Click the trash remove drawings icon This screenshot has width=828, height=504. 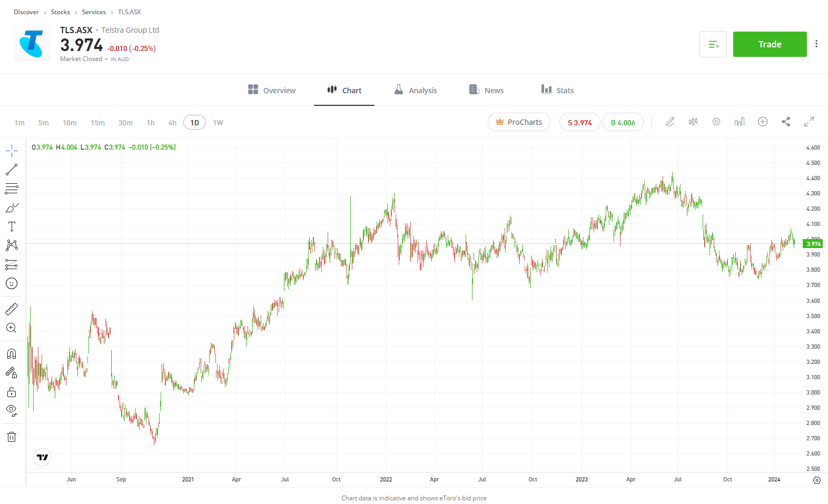pyautogui.click(x=12, y=437)
